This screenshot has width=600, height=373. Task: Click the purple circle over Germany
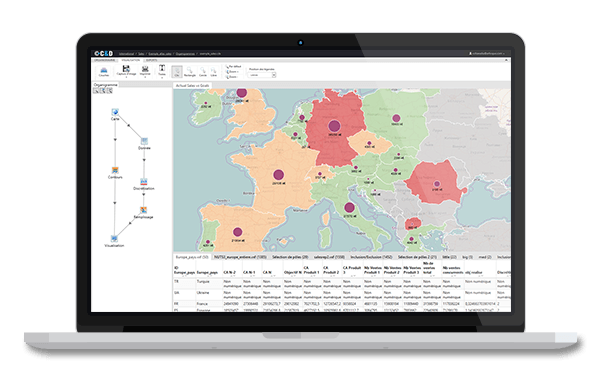334,125
